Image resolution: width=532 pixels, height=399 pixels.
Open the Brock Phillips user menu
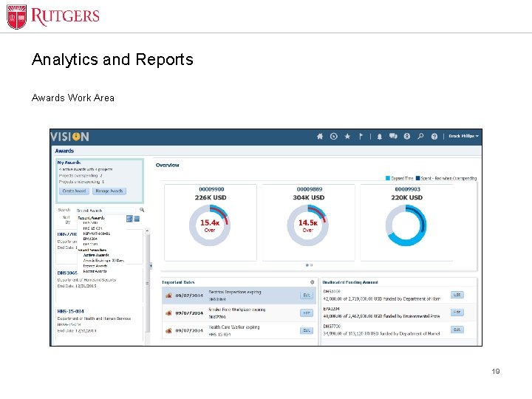coord(463,136)
